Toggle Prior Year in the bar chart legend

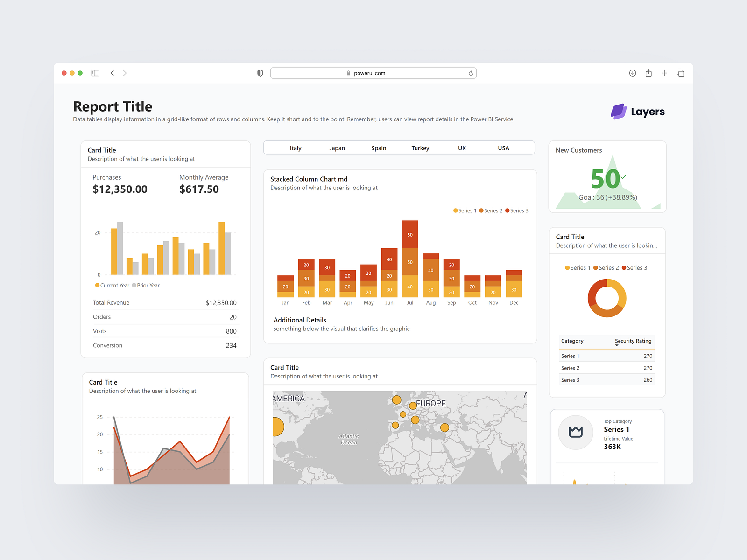point(146,285)
